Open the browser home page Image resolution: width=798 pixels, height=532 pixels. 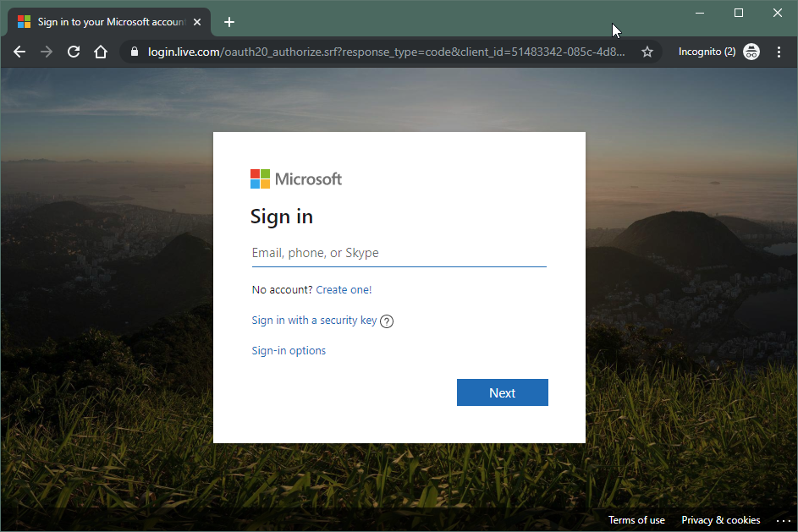101,52
